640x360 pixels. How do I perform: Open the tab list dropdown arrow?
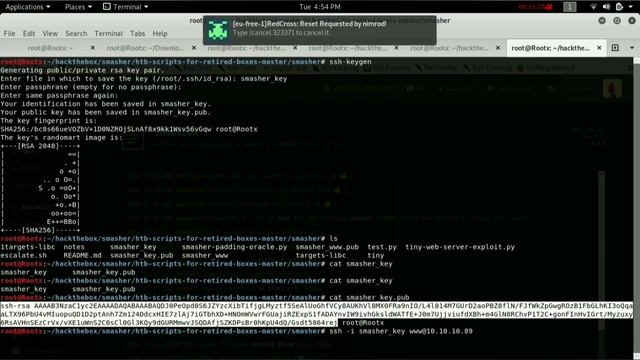pyautogui.click(x=632, y=48)
